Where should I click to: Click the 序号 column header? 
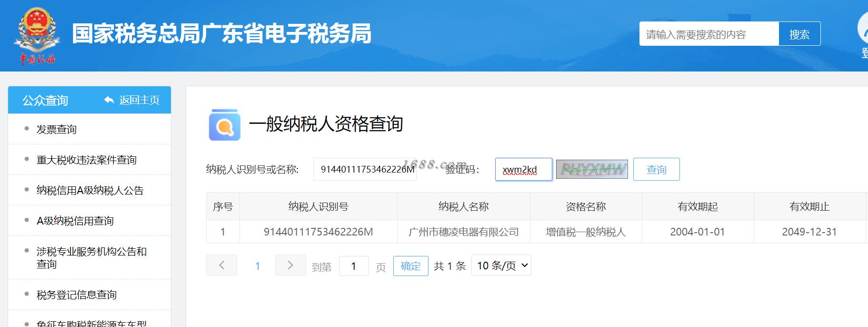(x=223, y=206)
